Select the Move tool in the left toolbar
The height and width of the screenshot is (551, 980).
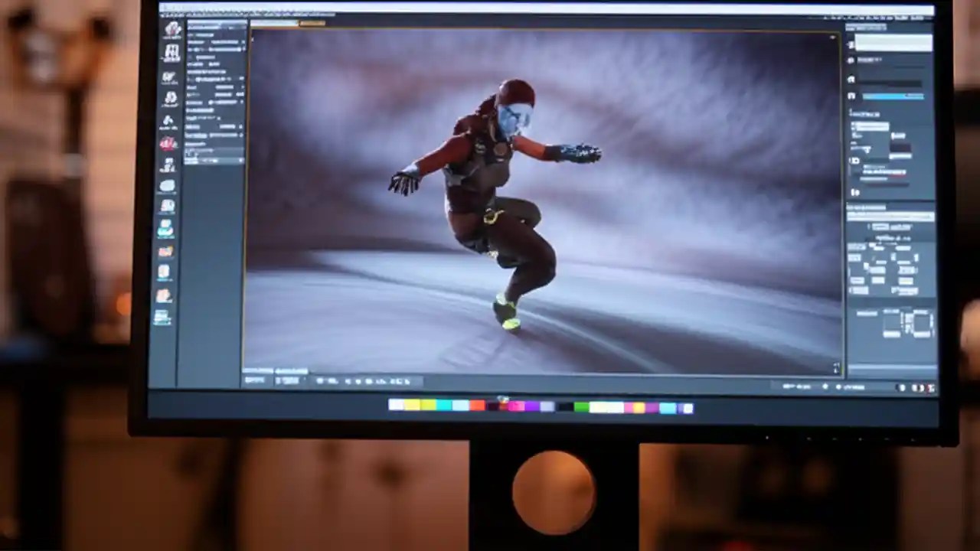(x=171, y=29)
